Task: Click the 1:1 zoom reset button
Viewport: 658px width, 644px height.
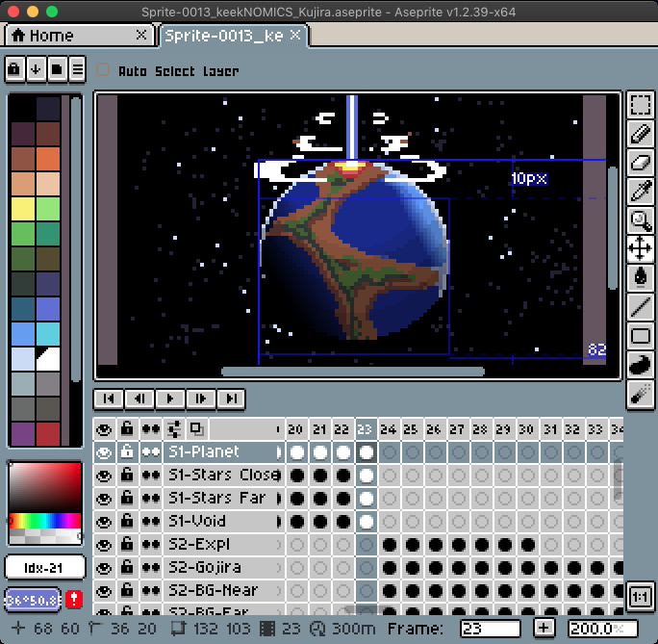Action: pyautogui.click(x=640, y=597)
